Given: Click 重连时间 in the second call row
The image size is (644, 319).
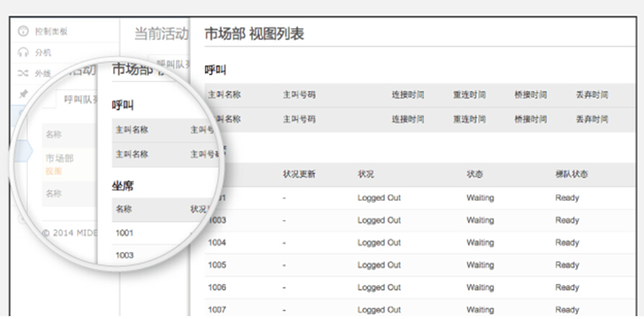Looking at the screenshot, I should pyautogui.click(x=469, y=120).
